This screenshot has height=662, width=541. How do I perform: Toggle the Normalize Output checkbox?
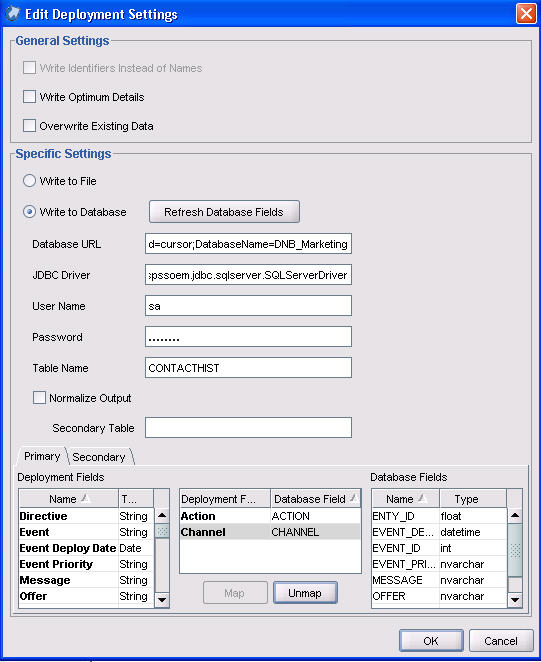(x=39, y=398)
